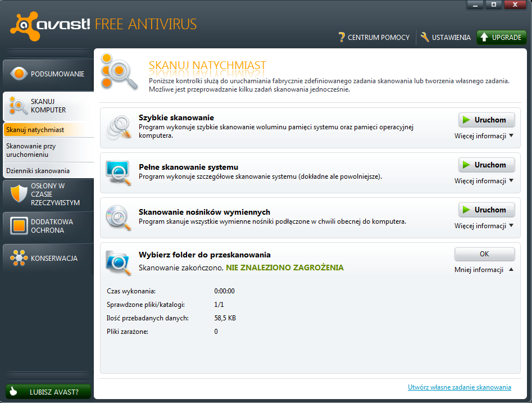
Task: Click the Skanowanie nośników wymiennych title
Action: pos(204,212)
